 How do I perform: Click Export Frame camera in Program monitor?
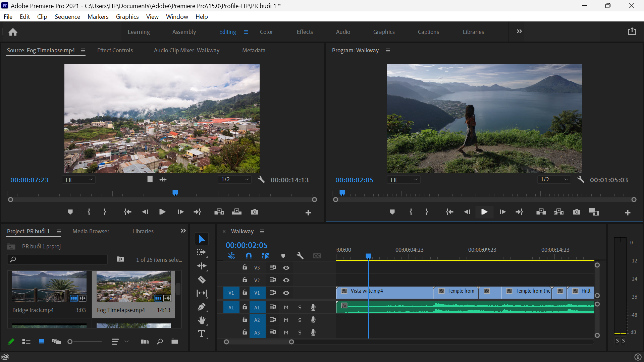(577, 212)
